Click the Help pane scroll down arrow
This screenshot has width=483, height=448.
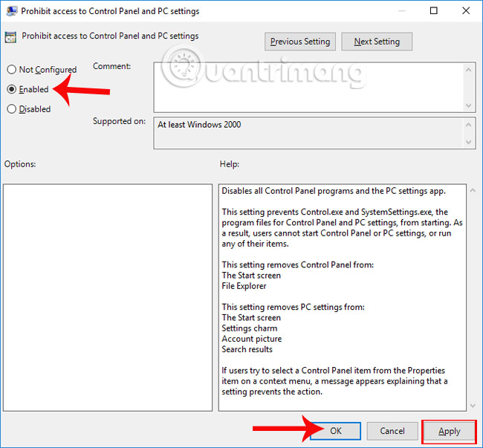473,406
